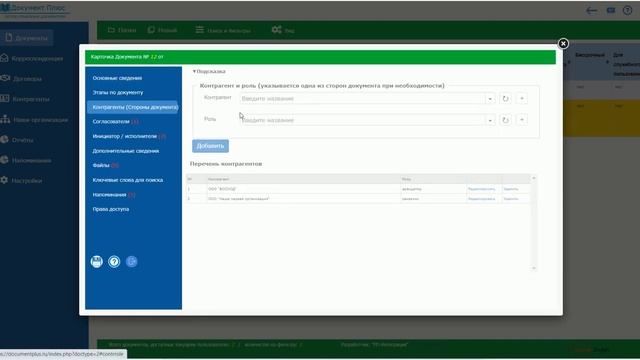
Task: Open Договоры in the main sidebar
Action: click(x=21, y=78)
